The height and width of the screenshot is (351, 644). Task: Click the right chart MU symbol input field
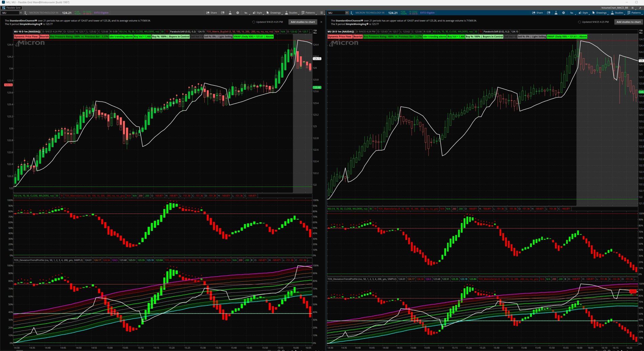pos(336,13)
